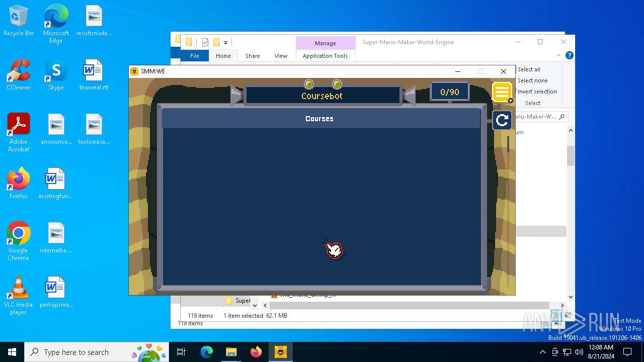This screenshot has width=644, height=362.
Task: Click the SMM:WE title bar icon
Action: point(134,71)
